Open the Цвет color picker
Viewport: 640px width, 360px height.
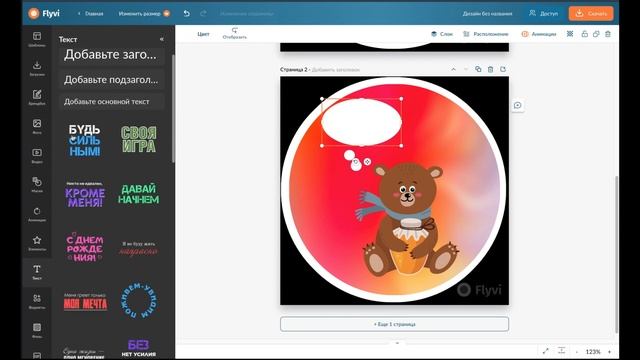click(203, 34)
